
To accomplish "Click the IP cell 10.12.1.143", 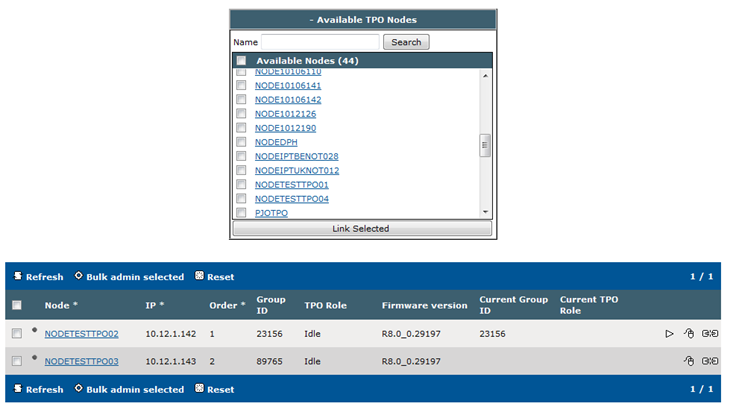I will point(170,361).
